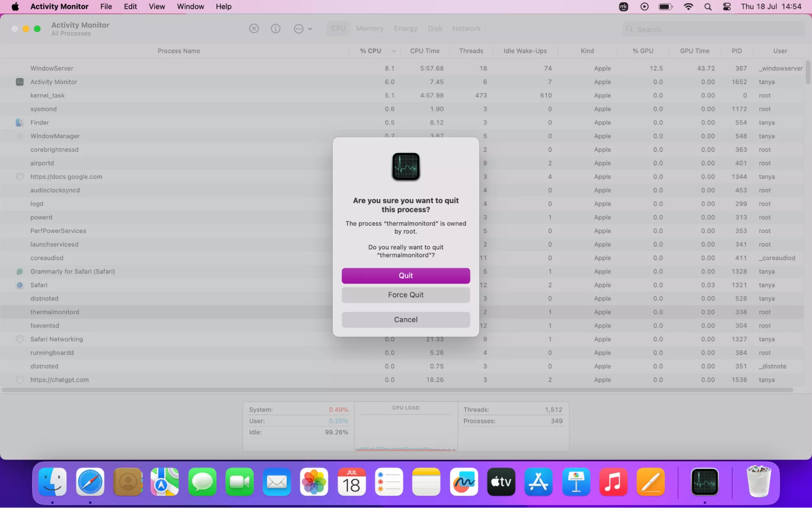Screen dimensions: 812x508
Task: Click the Spotlight search icon in menu bar
Action: pyautogui.click(x=708, y=7)
